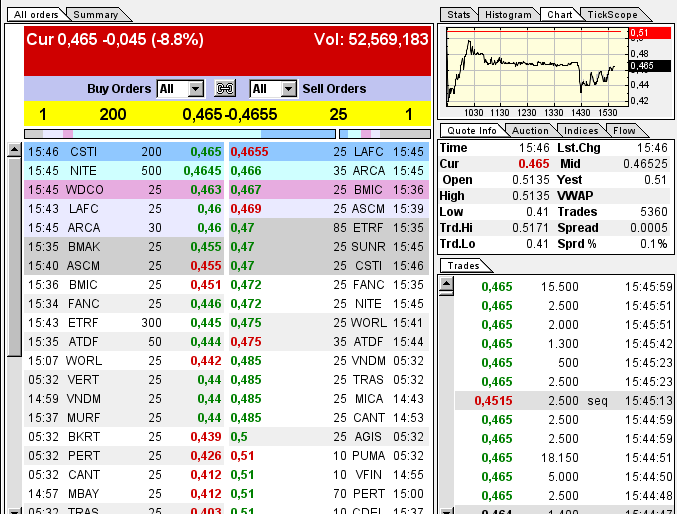Viewport: 678px width, 514px height.
Task: Click the sell-side depth bar
Action: (385, 134)
